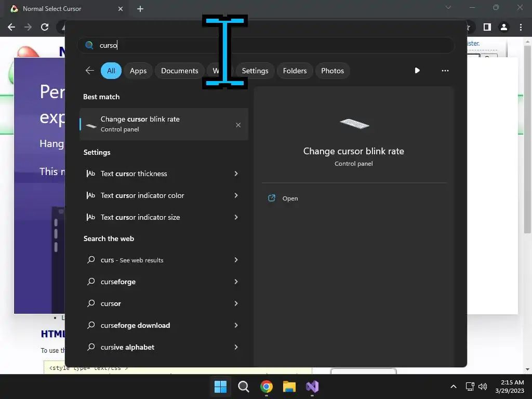Expand the Text cursor thickness result
Viewport: 532px width, 399px height.
236,174
